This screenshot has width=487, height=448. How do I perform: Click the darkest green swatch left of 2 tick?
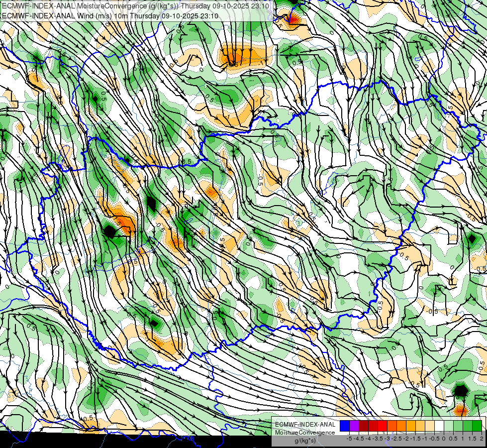coord(477,426)
